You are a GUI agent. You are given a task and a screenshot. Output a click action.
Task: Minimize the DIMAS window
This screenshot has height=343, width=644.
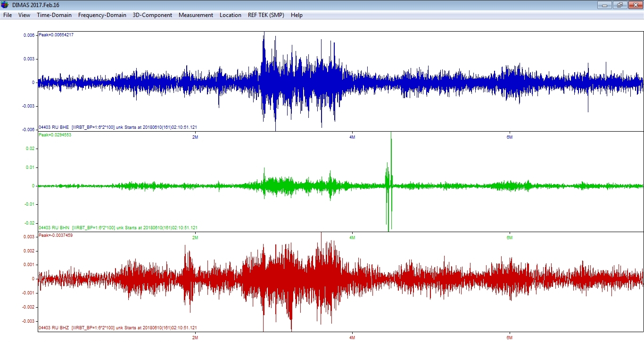[x=604, y=5]
